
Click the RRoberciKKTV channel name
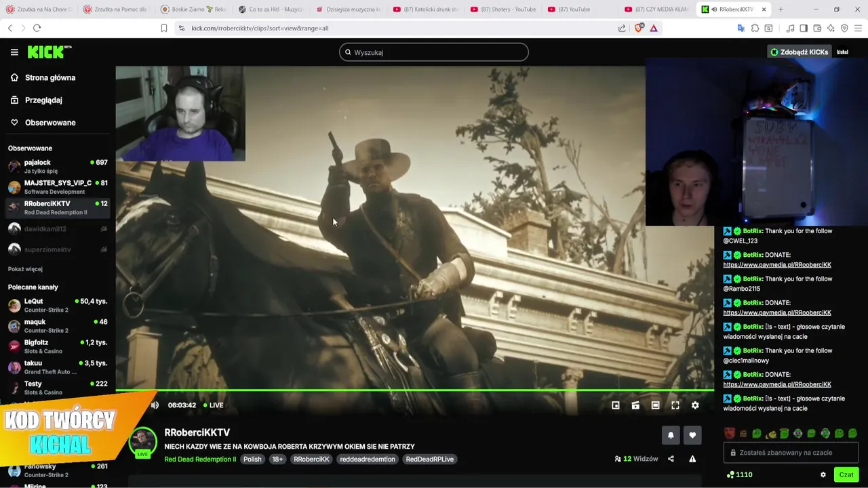coord(197,432)
